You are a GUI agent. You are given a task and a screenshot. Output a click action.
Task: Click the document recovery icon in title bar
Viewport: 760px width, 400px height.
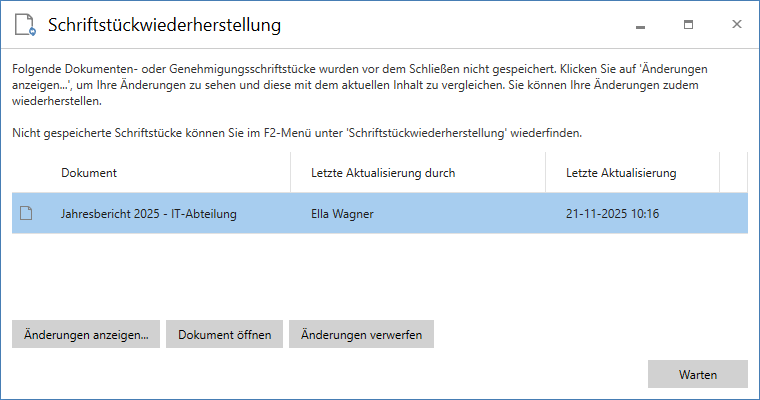(x=25, y=25)
